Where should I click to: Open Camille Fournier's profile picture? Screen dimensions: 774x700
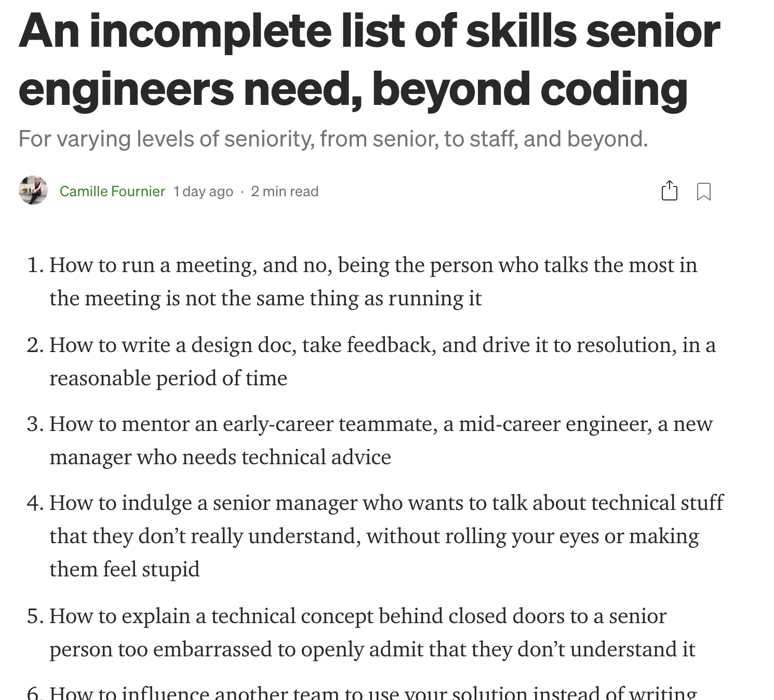[33, 190]
